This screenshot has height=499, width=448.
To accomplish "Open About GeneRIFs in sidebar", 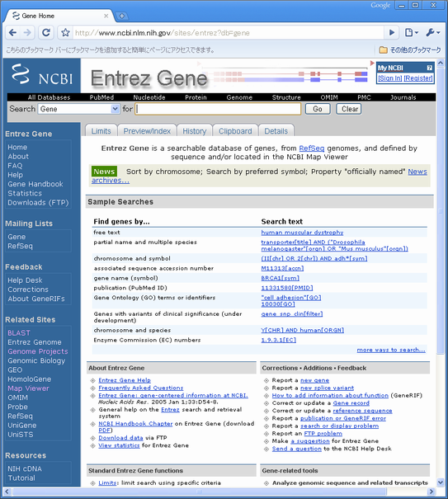I will tap(36, 299).
